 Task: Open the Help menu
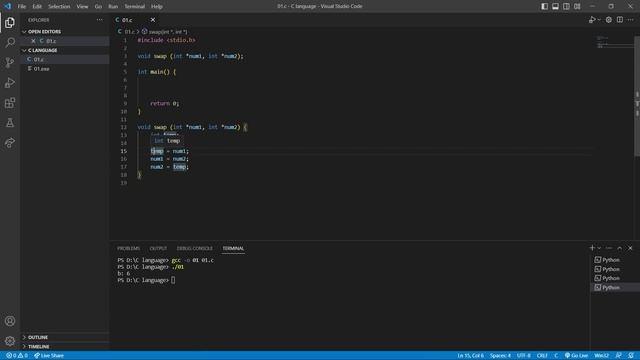157,6
